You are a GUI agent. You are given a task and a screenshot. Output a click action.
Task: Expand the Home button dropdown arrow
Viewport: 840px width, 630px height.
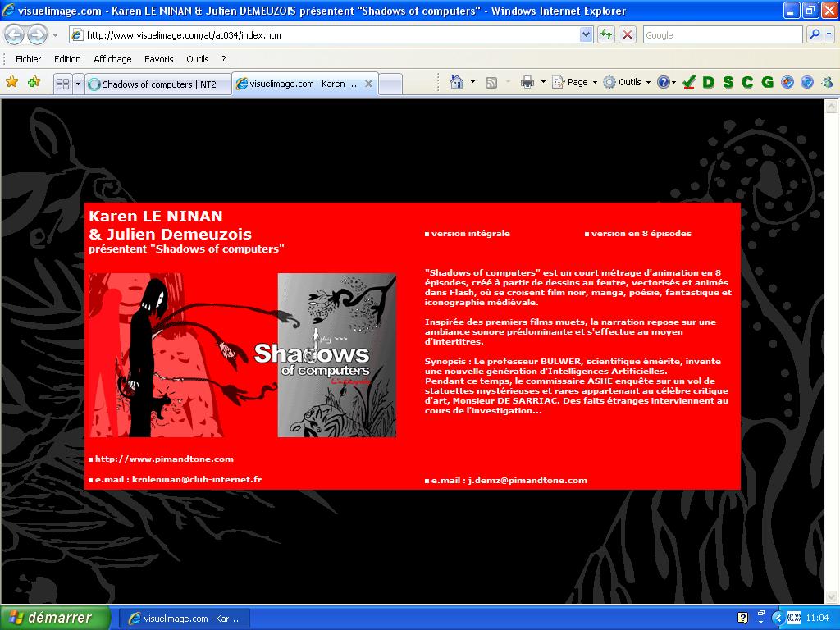click(472, 82)
